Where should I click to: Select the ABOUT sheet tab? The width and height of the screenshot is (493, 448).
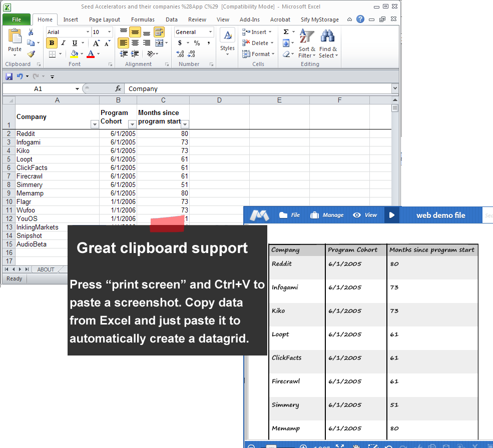pos(46,269)
